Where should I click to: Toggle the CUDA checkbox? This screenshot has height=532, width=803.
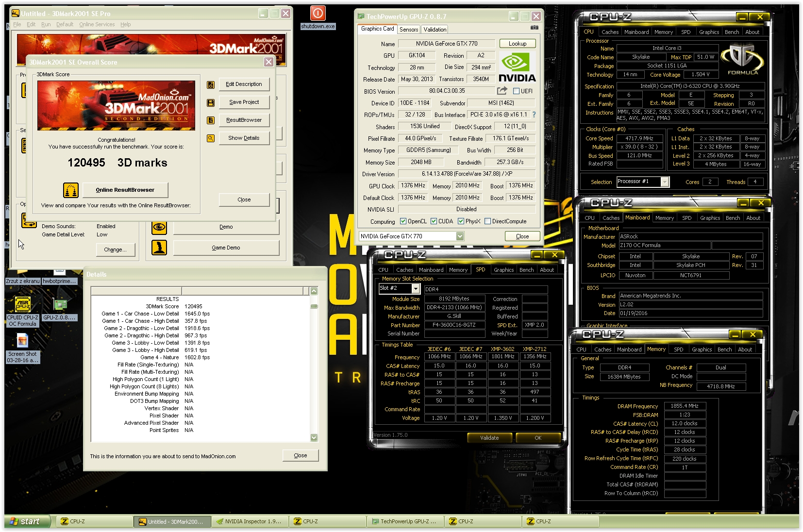(434, 221)
